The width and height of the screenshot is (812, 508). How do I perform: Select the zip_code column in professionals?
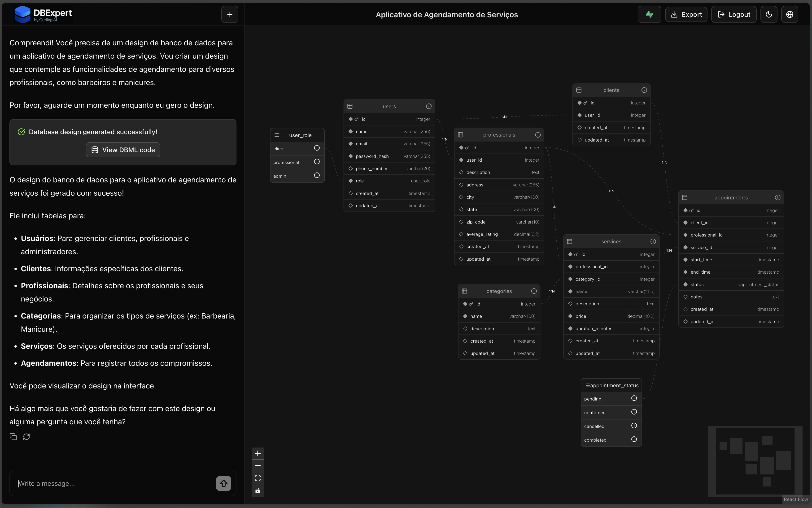pos(499,222)
